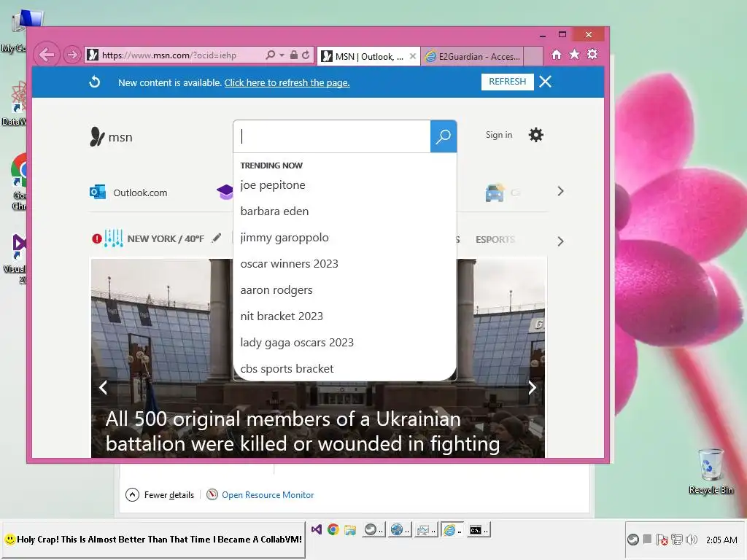Select trending search 'aaron rodgers'
Viewport: 747px width, 560px height.
pos(276,290)
